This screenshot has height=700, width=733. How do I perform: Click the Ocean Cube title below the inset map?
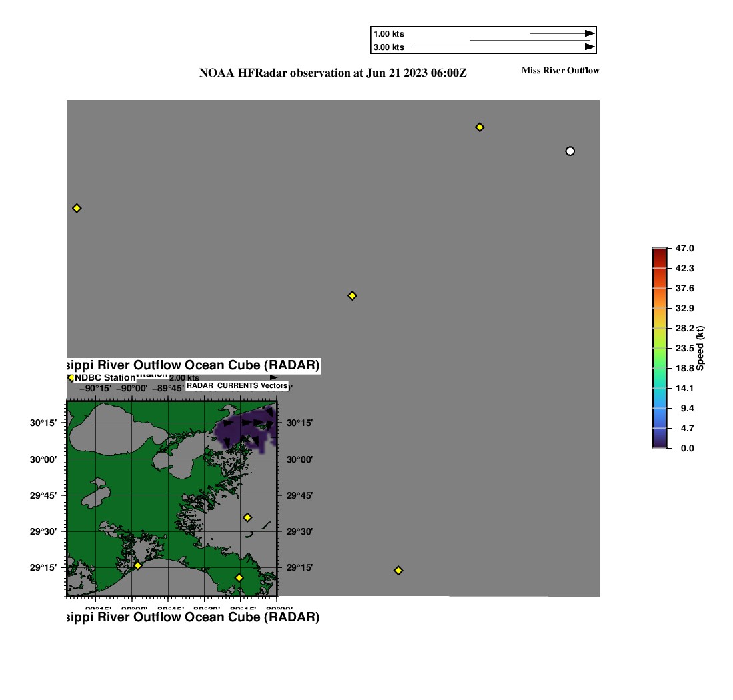[193, 617]
